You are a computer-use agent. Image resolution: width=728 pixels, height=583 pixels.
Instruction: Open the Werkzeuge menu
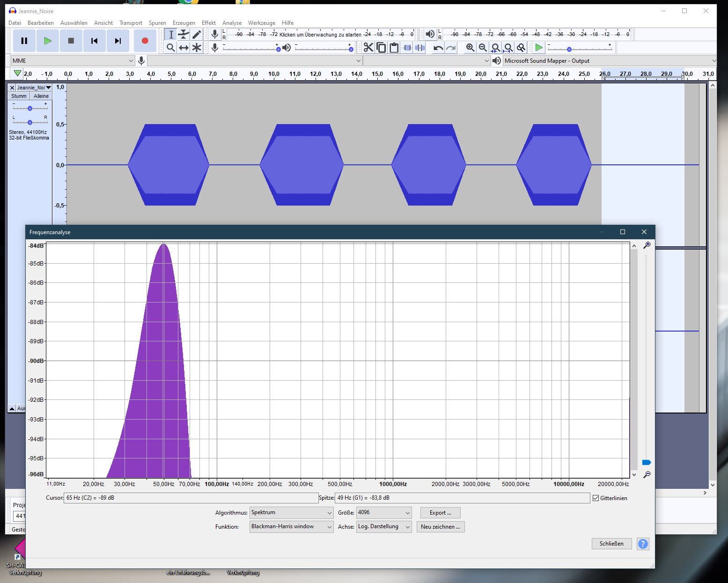(x=261, y=22)
